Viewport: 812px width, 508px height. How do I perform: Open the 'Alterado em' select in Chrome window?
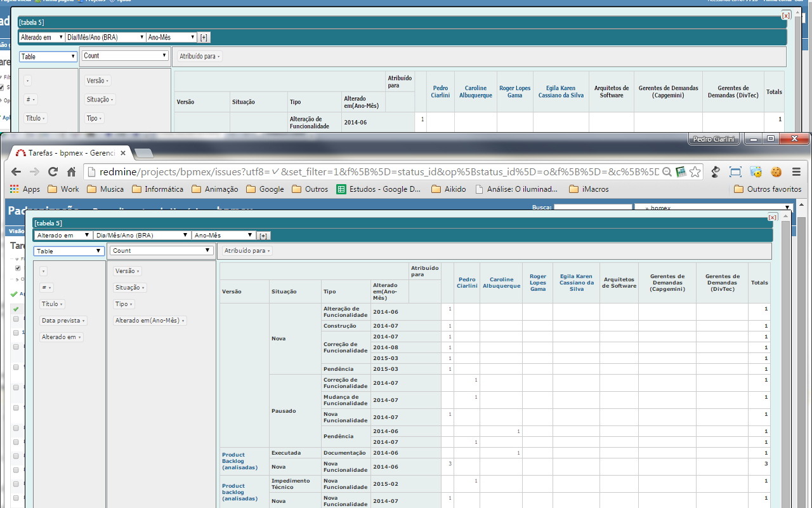pos(63,235)
